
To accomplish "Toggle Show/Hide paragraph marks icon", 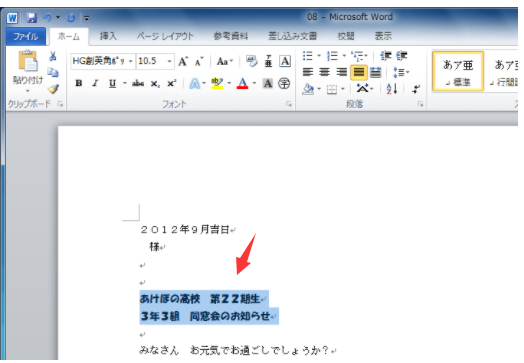I will [416, 89].
